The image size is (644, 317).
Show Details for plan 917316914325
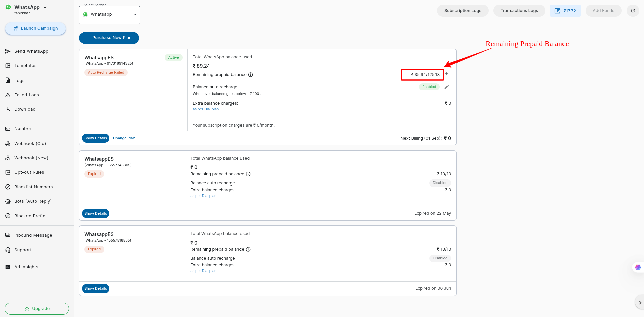(96, 138)
